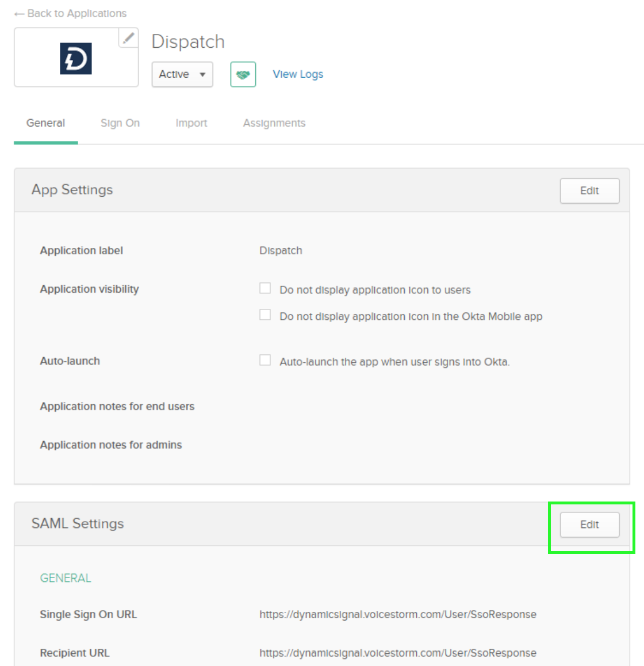The width and height of the screenshot is (644, 666).
Task: Click the 'Application notes for admins' label
Action: coord(111,445)
